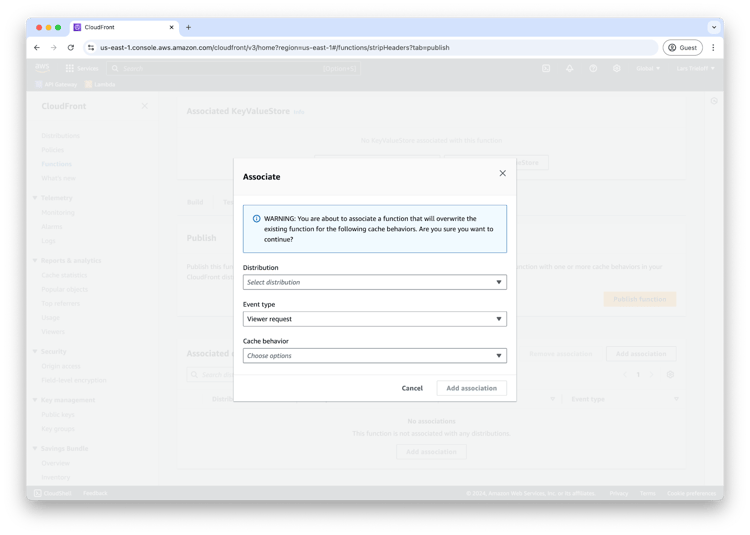Click the browser address bar URL

click(275, 47)
